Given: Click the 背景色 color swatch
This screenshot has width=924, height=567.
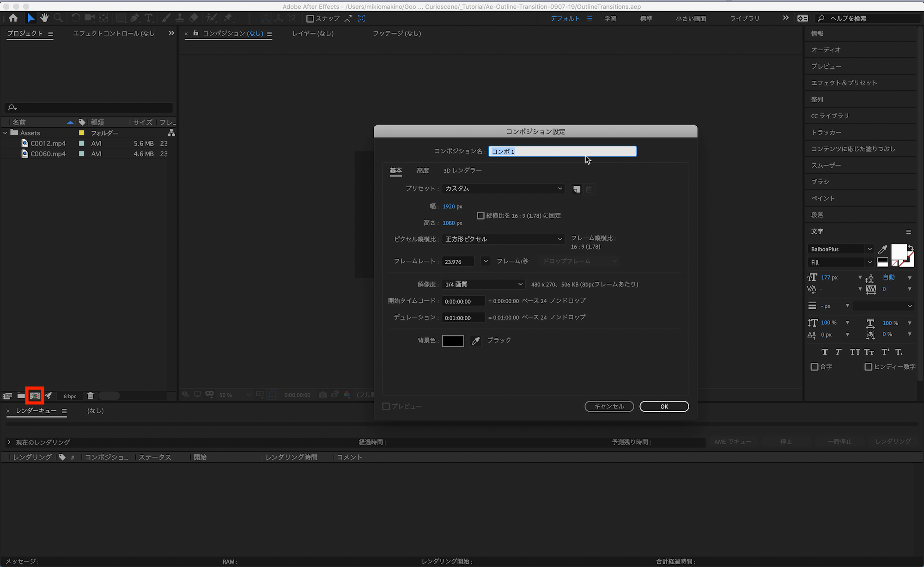Looking at the screenshot, I should pos(453,341).
